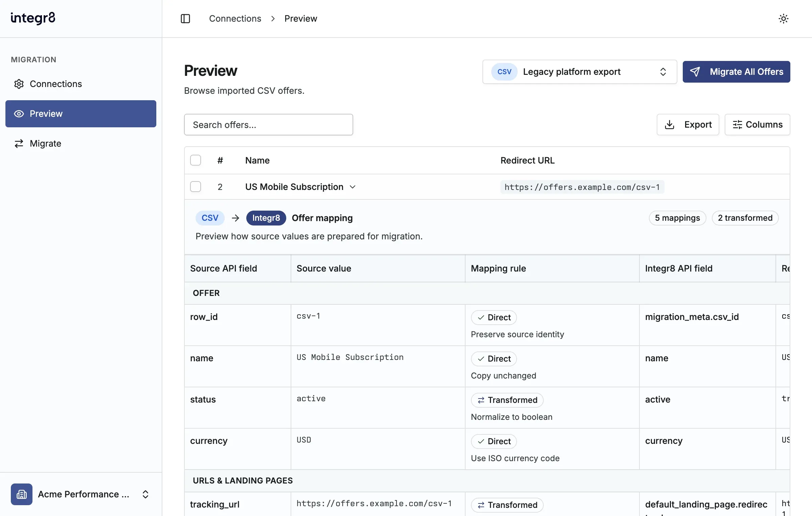Click 'US Mobile Subscription' source value
Image resolution: width=812 pixels, height=516 pixels.
(350, 358)
